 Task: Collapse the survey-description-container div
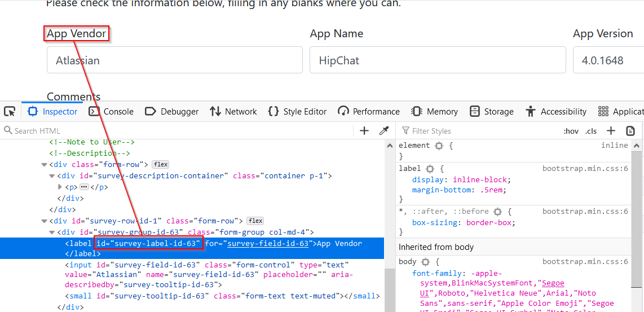pos(52,176)
